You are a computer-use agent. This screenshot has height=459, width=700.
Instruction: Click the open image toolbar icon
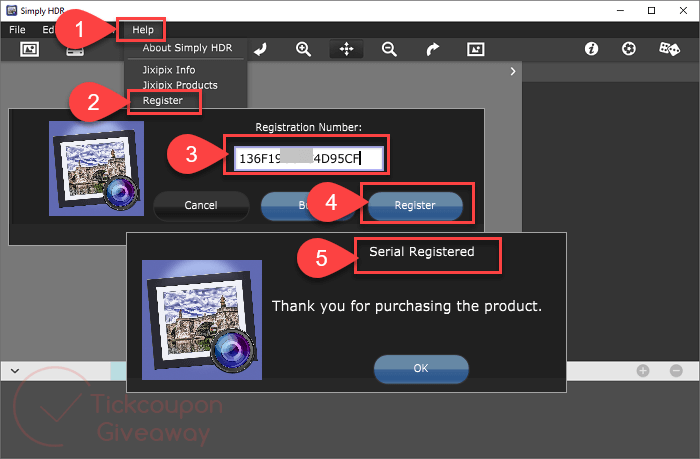click(x=29, y=49)
